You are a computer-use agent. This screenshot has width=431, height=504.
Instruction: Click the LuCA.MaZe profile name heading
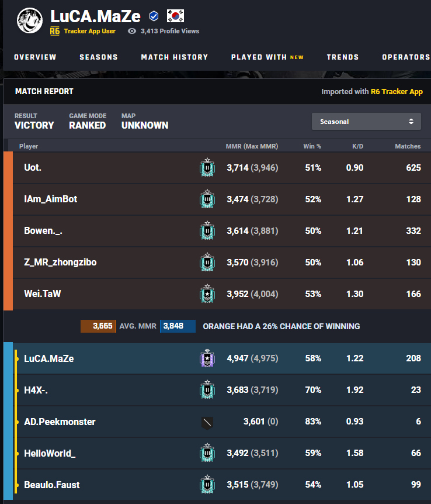tap(95, 16)
